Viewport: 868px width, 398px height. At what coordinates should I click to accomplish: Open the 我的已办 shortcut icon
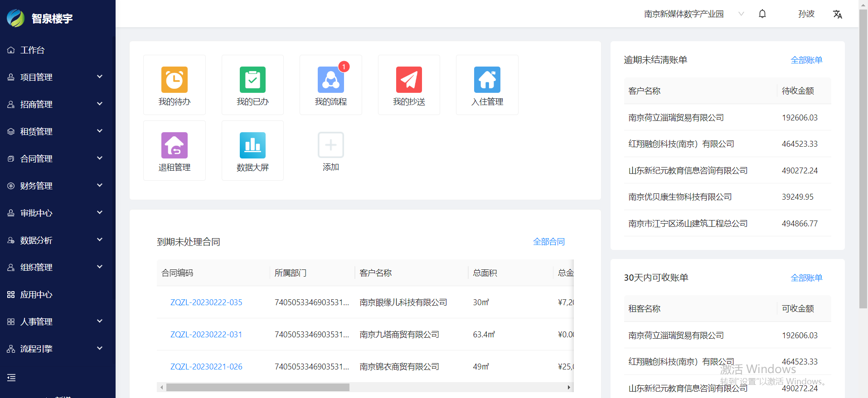pos(252,80)
